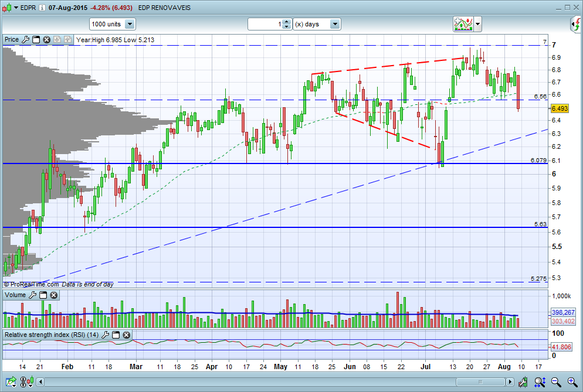Image resolution: width=583 pixels, height=392 pixels.
Task: Click the green chart icon at right edge
Action: tap(576, 25)
